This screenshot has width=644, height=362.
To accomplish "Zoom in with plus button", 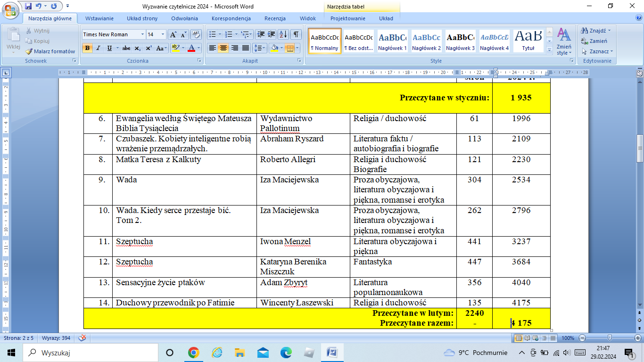I will [638, 338].
